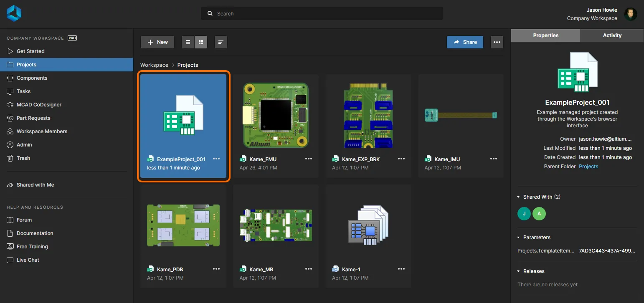This screenshot has width=644, height=303.
Task: Switch to list view
Action: point(188,42)
